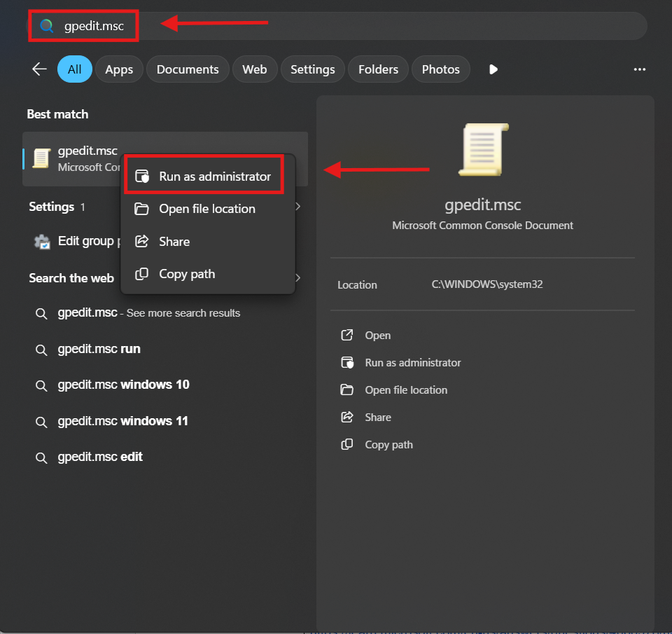Choose Share in the context menu

(x=208, y=242)
